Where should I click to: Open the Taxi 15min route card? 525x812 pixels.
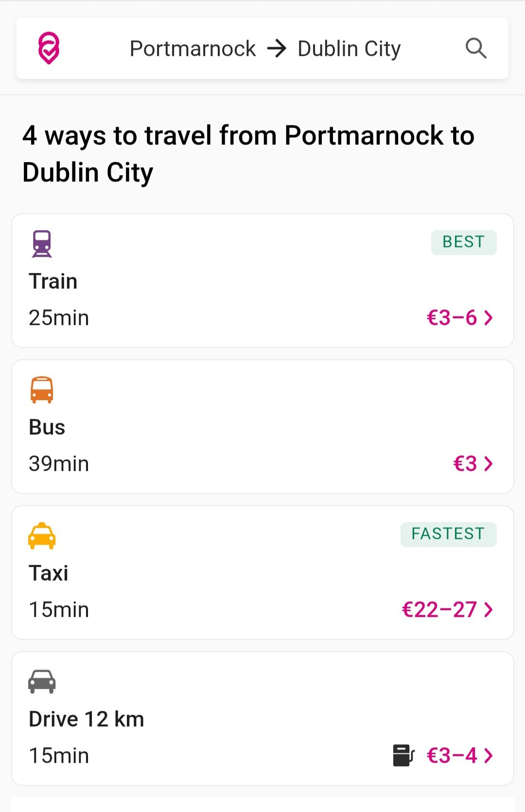(262, 573)
